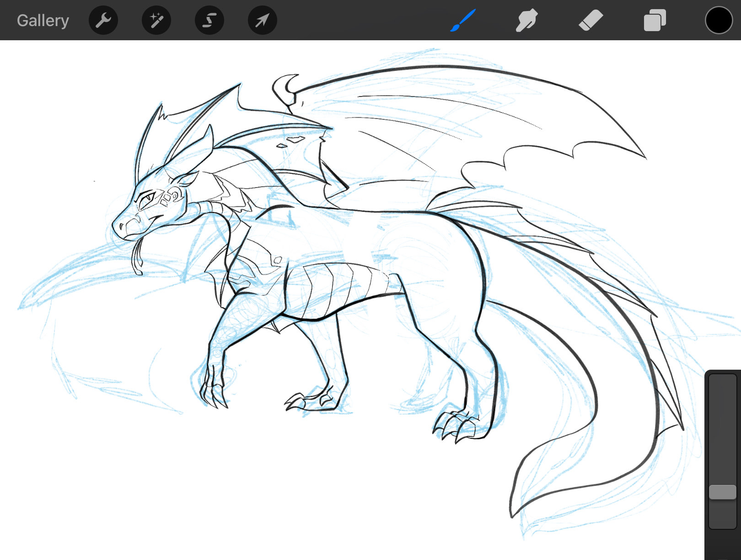Open the Actions wrench menu

tap(103, 21)
